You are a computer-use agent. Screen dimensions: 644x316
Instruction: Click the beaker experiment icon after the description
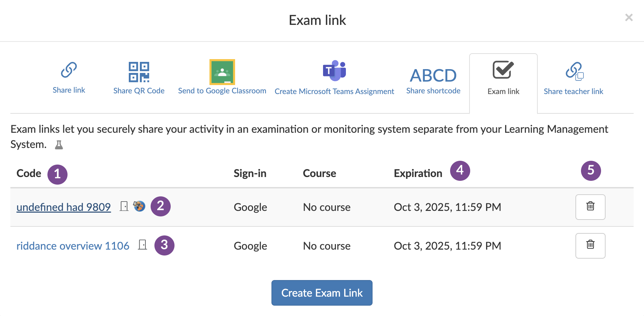tap(59, 144)
